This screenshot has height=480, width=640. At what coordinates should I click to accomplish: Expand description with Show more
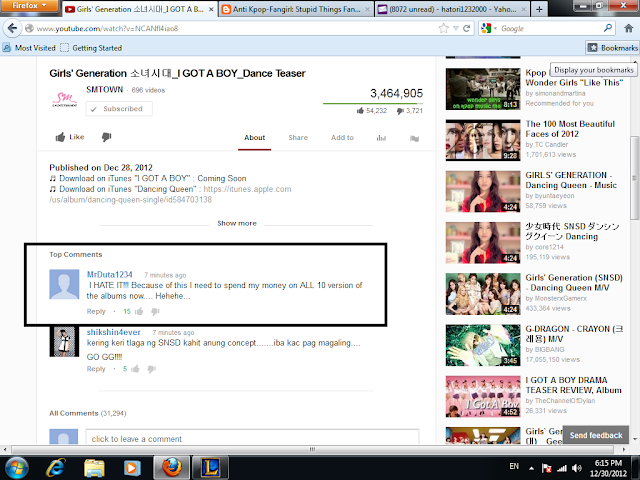pyautogui.click(x=237, y=223)
